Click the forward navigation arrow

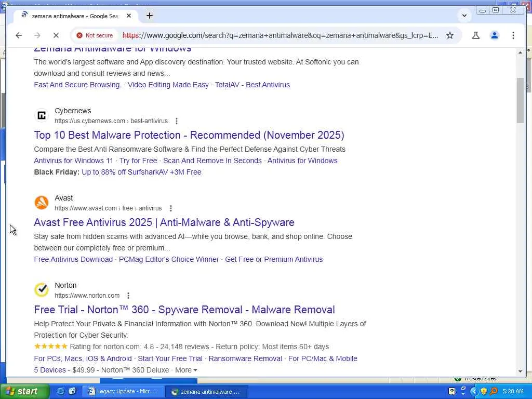click(x=37, y=35)
